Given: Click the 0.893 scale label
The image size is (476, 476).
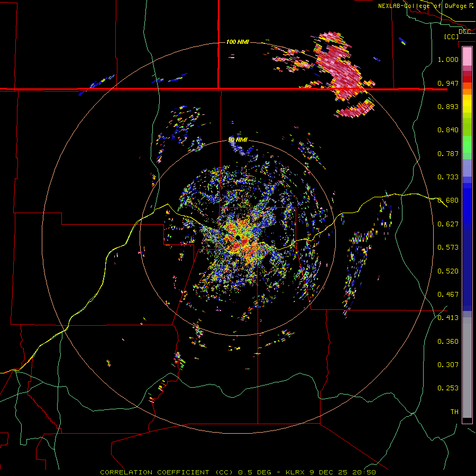Looking at the screenshot, I should (448, 106).
